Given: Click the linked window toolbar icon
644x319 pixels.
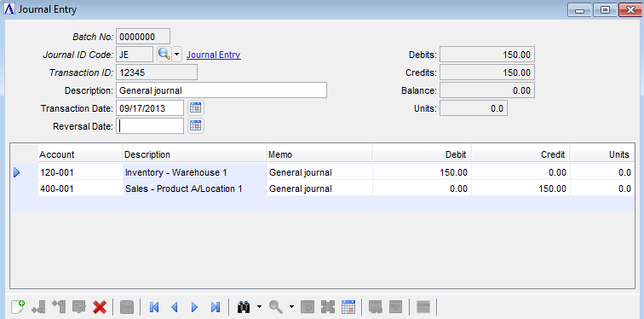Looking at the screenshot, I should [376, 307].
